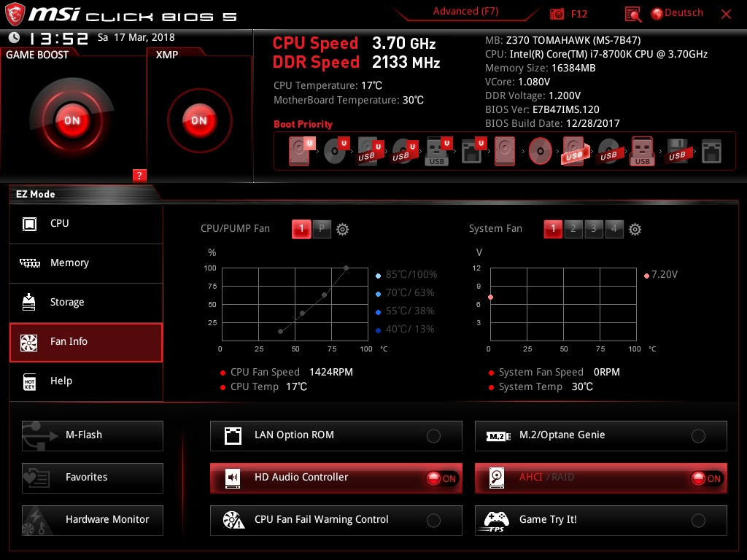This screenshot has width=747, height=560.
Task: Open the M-Flash utility
Action: click(93, 436)
